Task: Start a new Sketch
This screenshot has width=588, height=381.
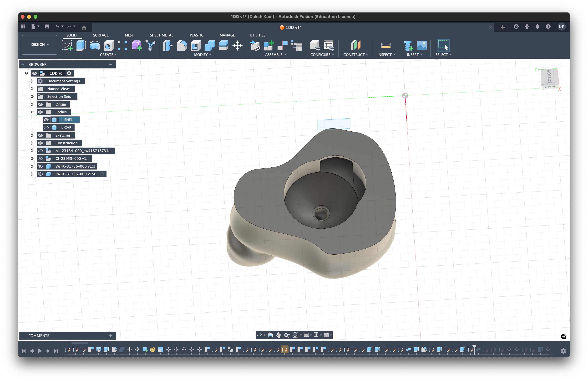Action: tap(67, 45)
